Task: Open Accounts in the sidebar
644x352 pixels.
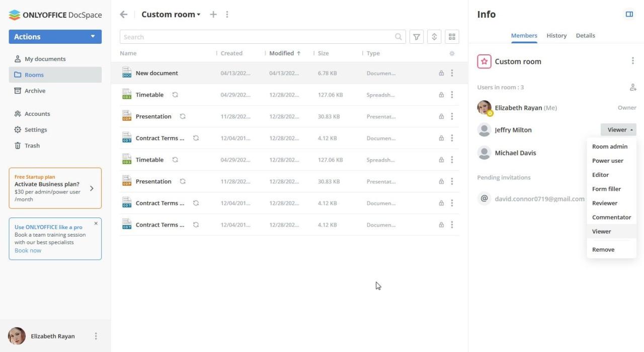Action: 55,114
